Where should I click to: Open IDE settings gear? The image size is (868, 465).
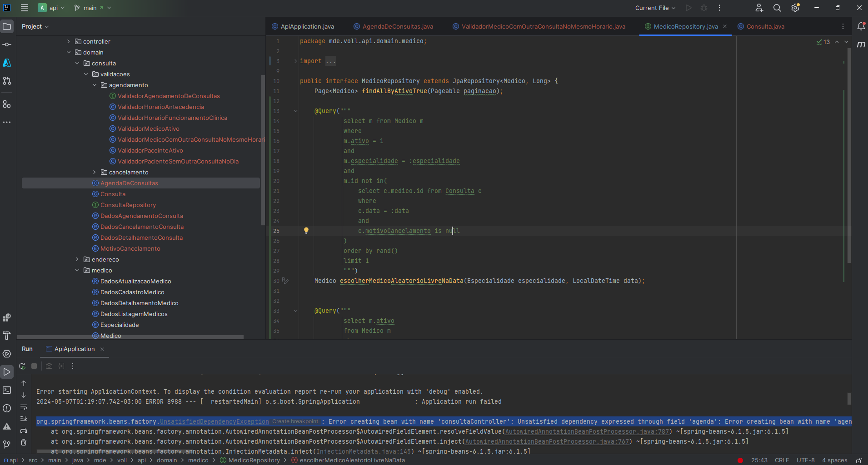point(795,8)
